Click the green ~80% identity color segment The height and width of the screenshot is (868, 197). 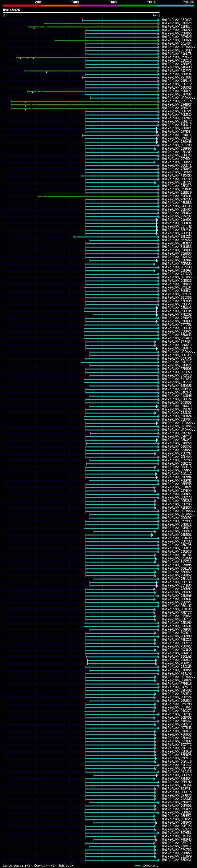[137, 6]
